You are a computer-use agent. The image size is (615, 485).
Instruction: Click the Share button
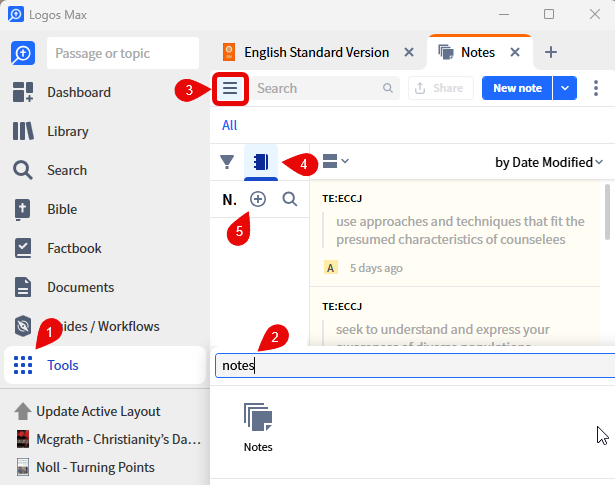click(x=440, y=88)
